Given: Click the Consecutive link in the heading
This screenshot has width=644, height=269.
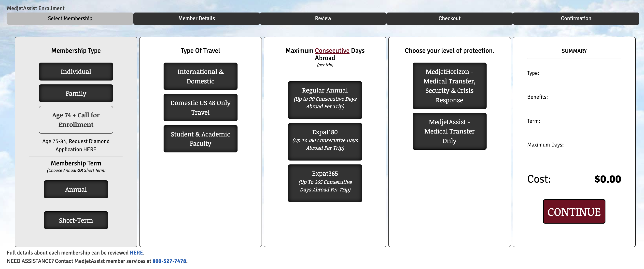Looking at the screenshot, I should (332, 51).
